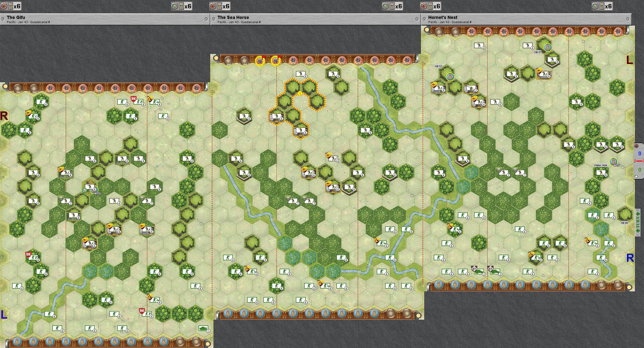
Task: Click the first red-flagged medal slot on Sea Horse
Action: [x=260, y=61]
